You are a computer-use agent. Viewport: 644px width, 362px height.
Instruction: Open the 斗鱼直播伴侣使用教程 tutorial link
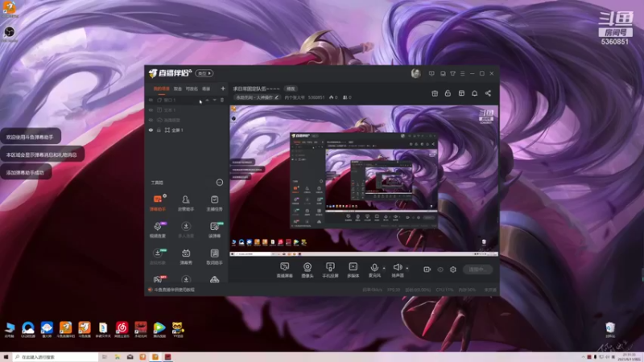[x=174, y=290]
